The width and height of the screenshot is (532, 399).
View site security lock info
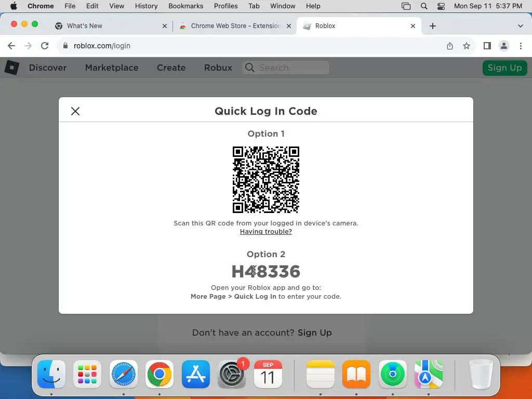coord(65,46)
